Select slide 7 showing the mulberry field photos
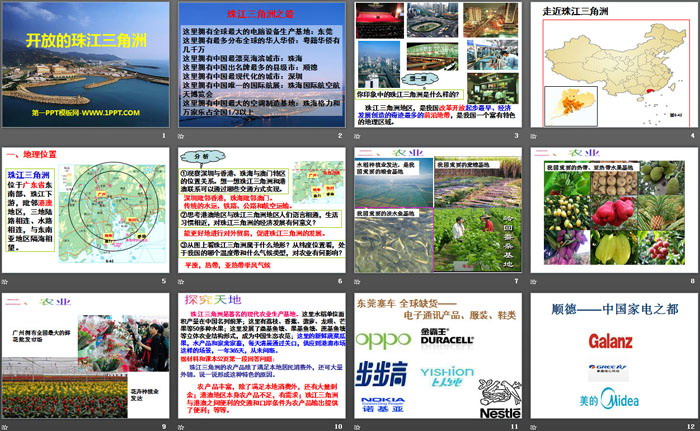The height and width of the screenshot is (431, 700). 438,210
